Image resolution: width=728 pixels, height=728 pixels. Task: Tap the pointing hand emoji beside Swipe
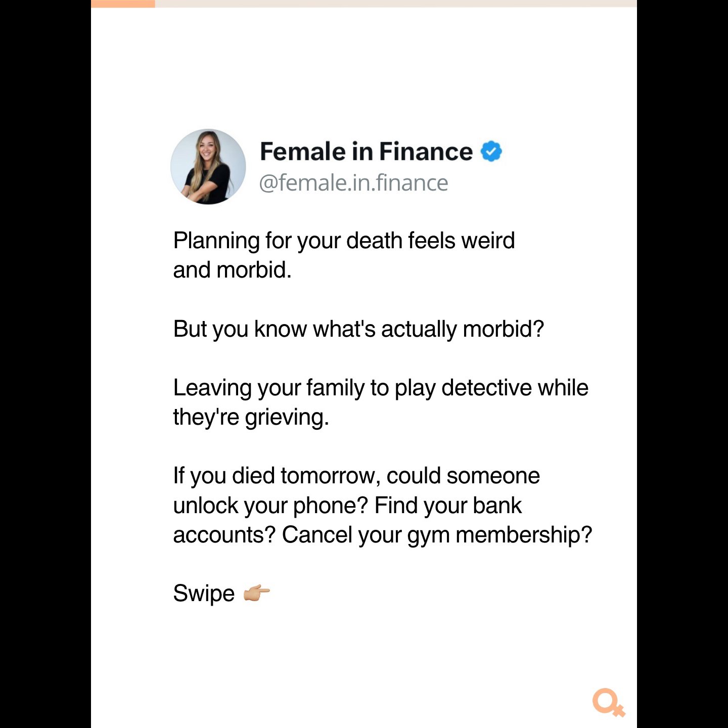click(256, 593)
